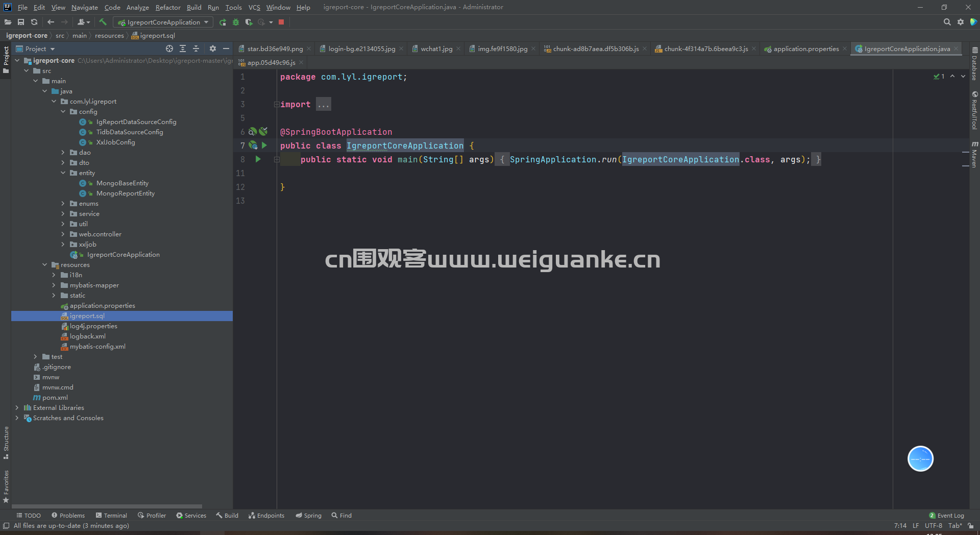Click the Search Everywhere magnifier icon
Screen dimensions: 980x535
[x=947, y=22]
